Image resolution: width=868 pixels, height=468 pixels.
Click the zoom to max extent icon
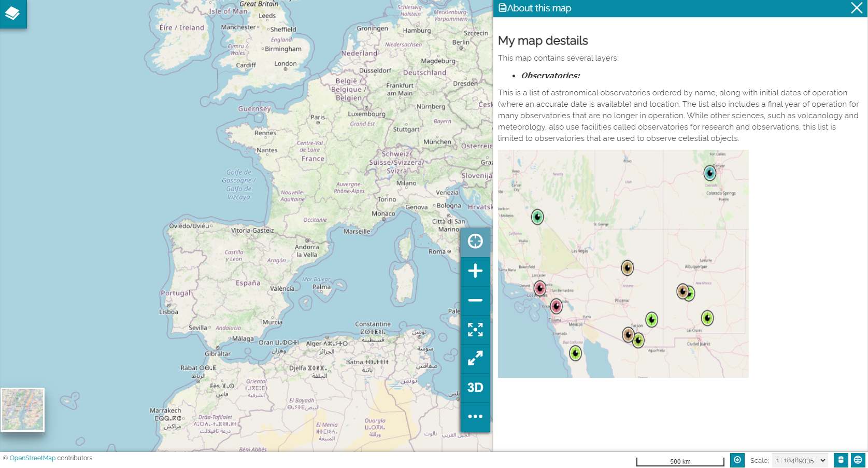point(475,330)
